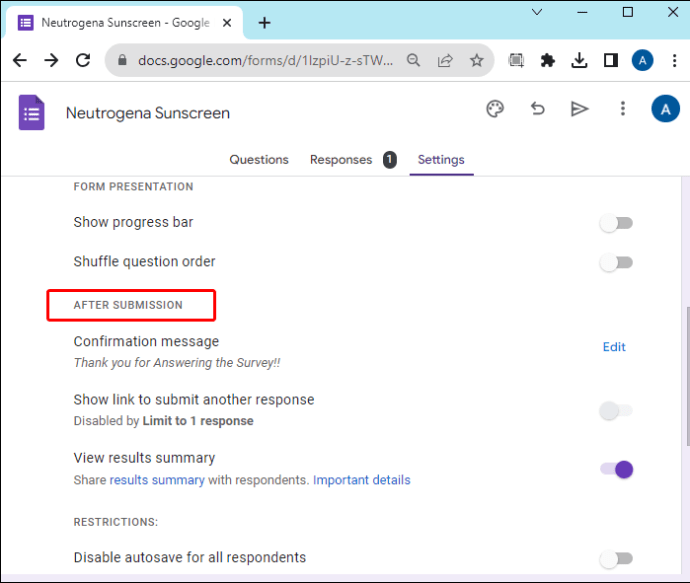Open the Chrome three-dot menu
Image resolution: width=690 pixels, height=583 pixels.
(674, 60)
